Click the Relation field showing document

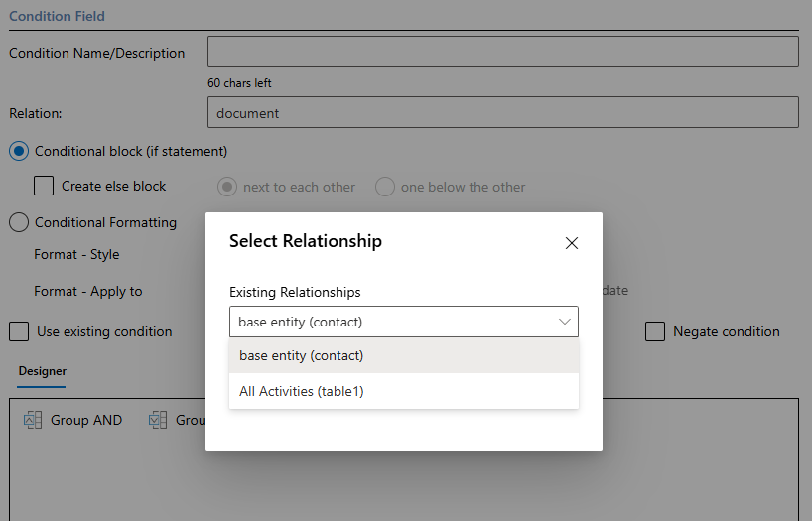(x=503, y=112)
